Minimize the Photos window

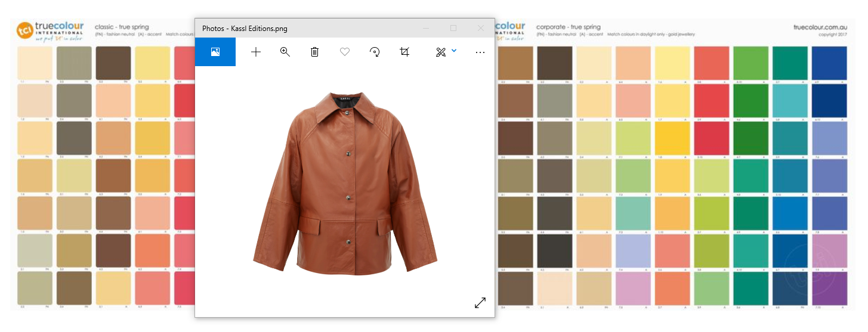(426, 28)
